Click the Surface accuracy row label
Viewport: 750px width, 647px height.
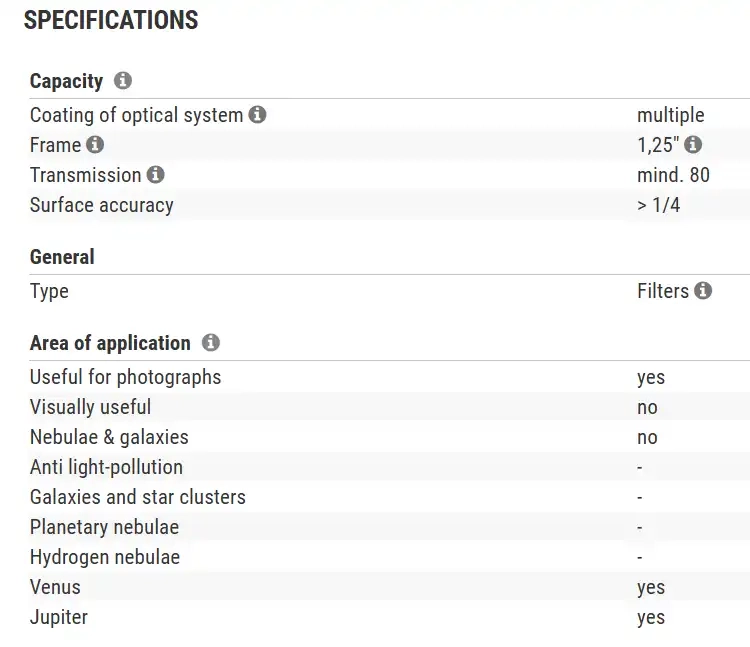tap(102, 205)
